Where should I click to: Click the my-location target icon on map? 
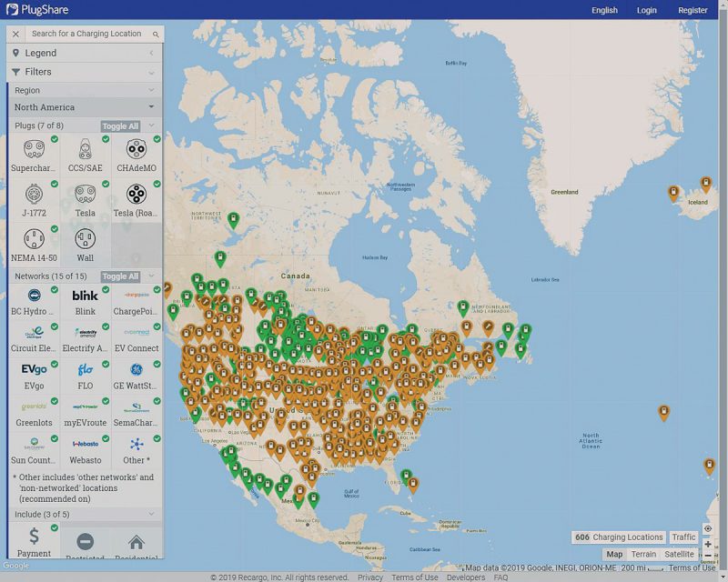point(708,528)
